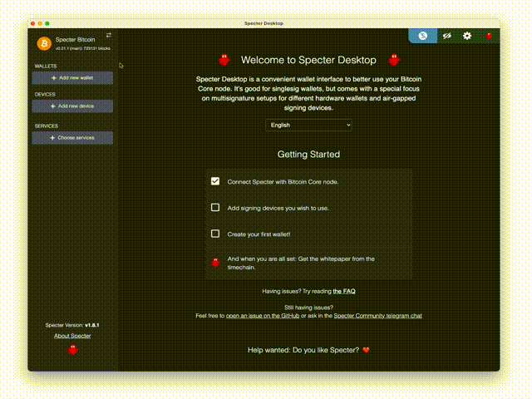Open Specter Community telegram chat link
Viewport: 532px width, 399px height.
378,316
